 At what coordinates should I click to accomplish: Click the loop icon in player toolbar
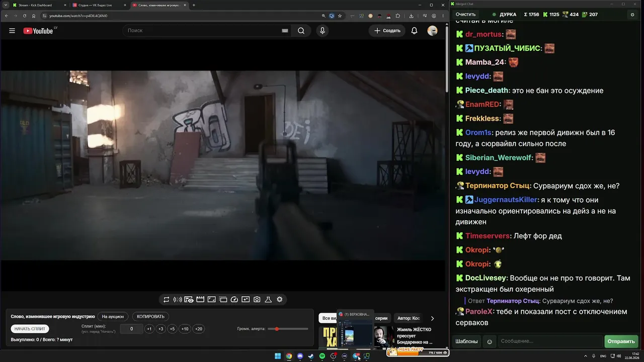[x=167, y=300]
